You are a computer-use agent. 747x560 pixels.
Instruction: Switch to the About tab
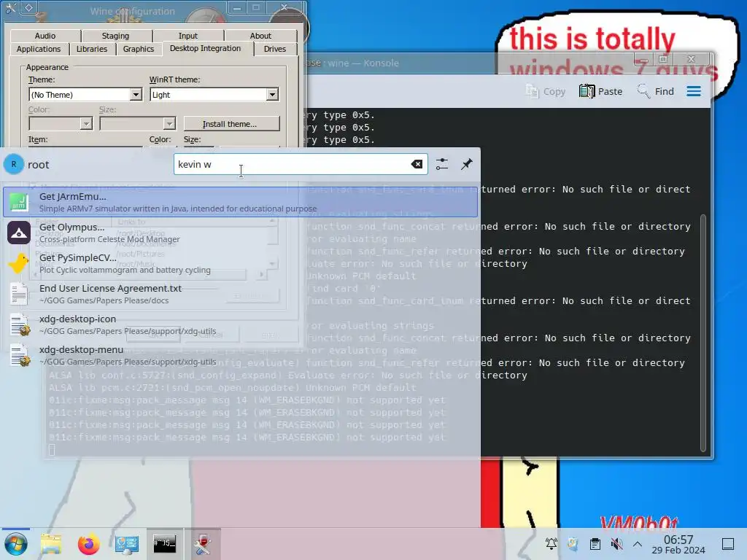[x=260, y=36]
